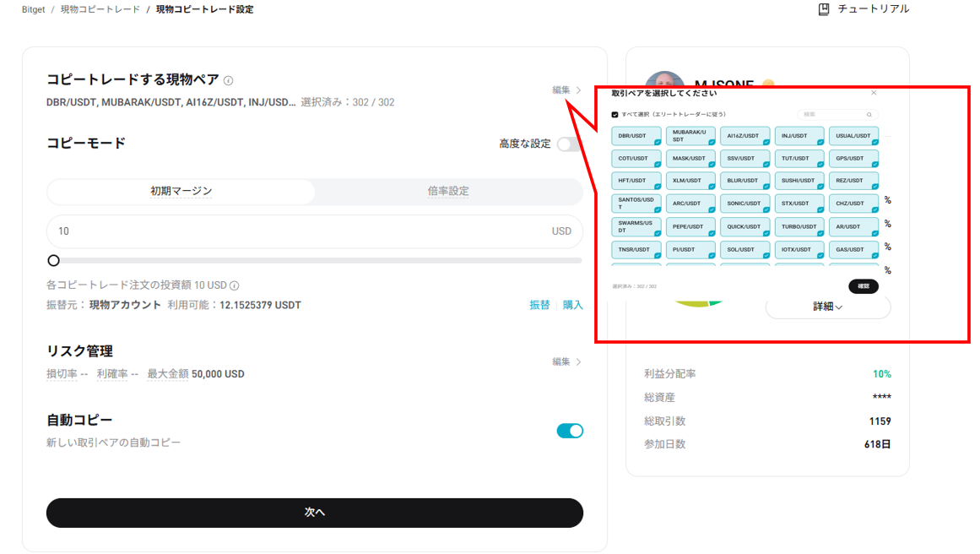Click info icon next to 投資額 10 USD
The image size is (980, 554).
(235, 286)
